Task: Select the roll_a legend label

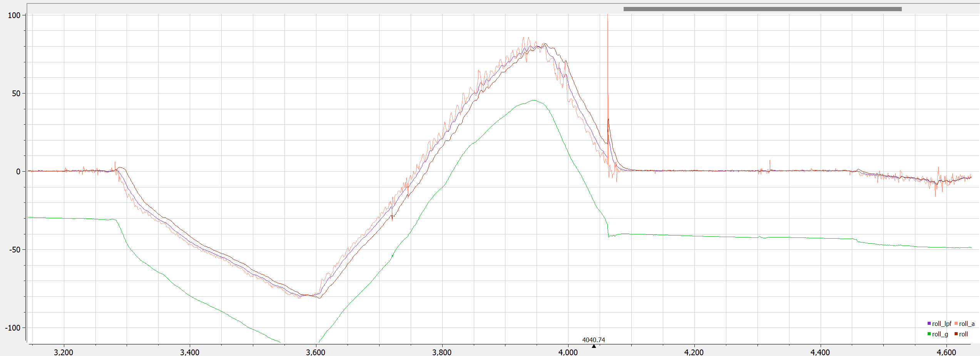Action: 967,324
